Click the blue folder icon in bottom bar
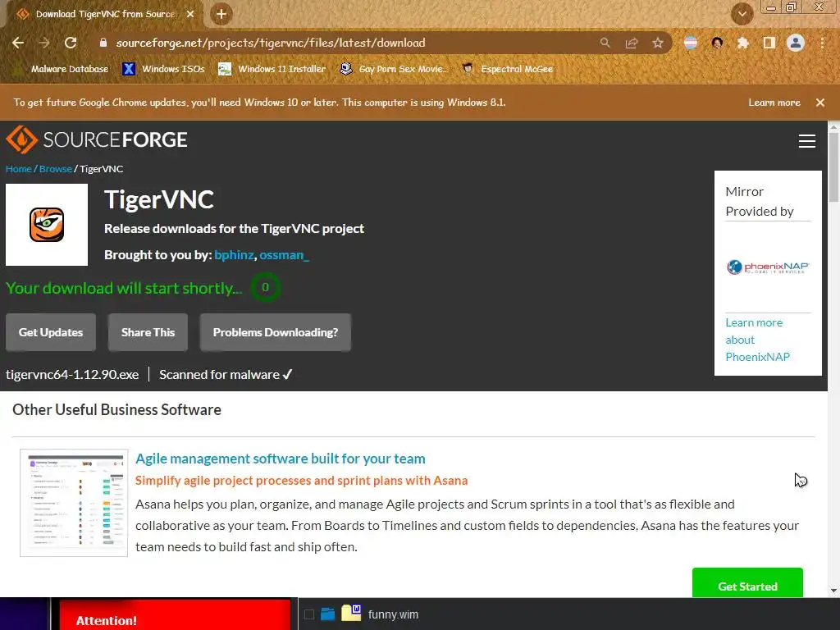The height and width of the screenshot is (630, 840). click(x=328, y=614)
